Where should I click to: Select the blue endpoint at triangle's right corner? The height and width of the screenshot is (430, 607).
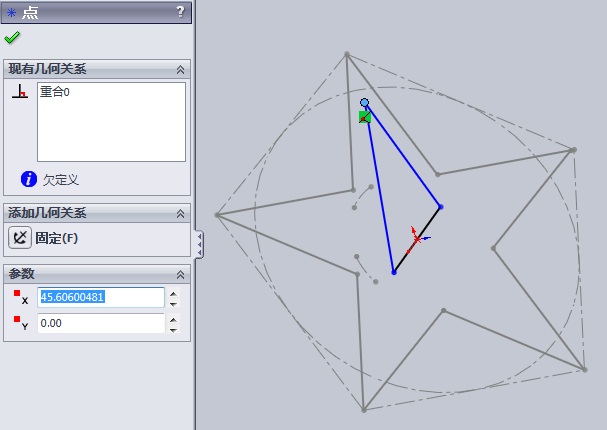(x=441, y=207)
